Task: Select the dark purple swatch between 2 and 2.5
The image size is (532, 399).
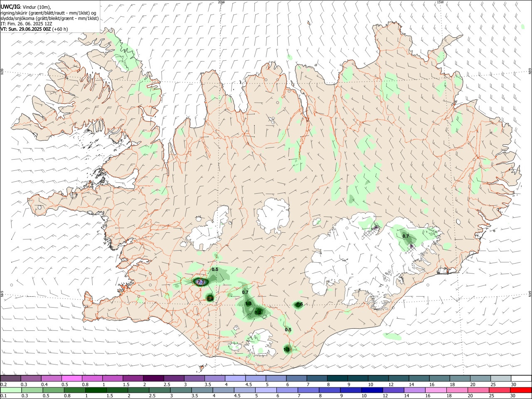Action: click(x=153, y=379)
